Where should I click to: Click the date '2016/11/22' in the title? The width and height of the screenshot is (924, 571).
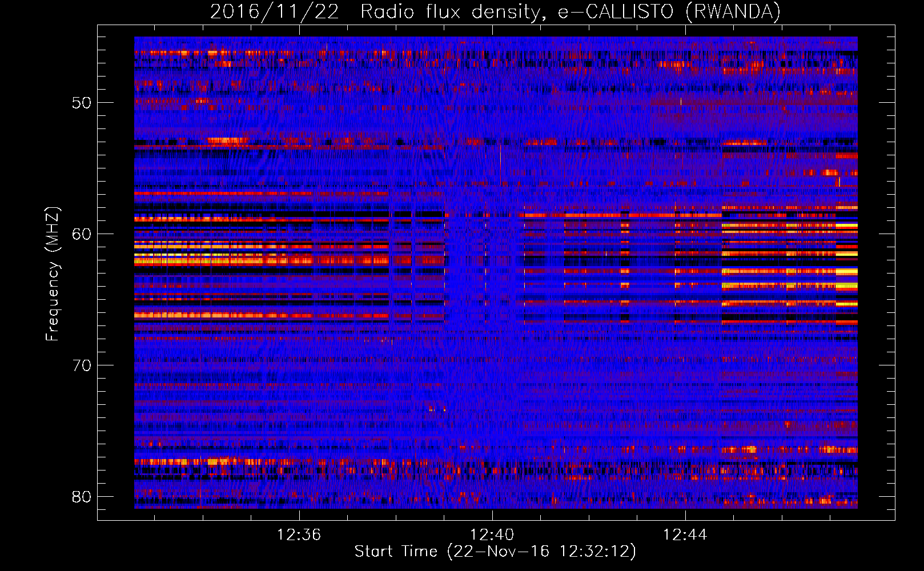pyautogui.click(x=275, y=11)
